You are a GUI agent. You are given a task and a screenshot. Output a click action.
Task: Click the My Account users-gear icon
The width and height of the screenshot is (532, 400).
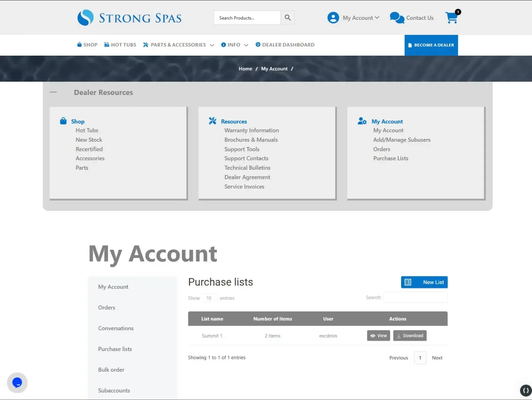(x=362, y=121)
